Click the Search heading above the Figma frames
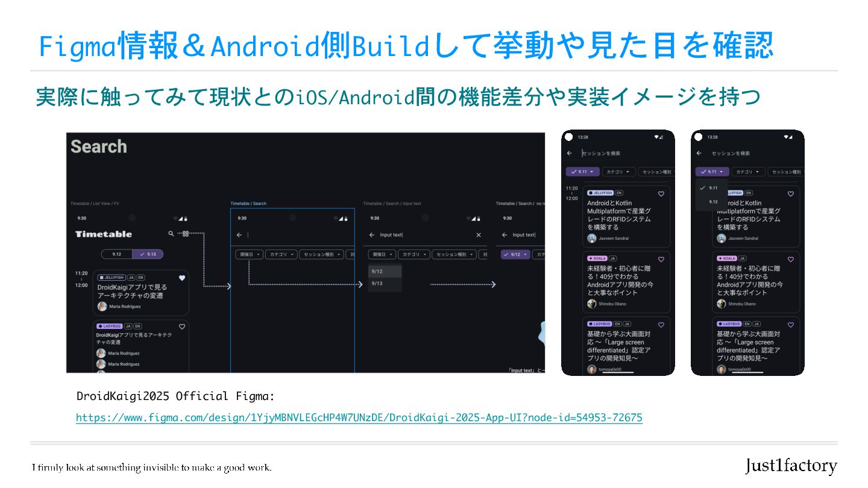Viewport: 868px width, 488px height. (99, 146)
